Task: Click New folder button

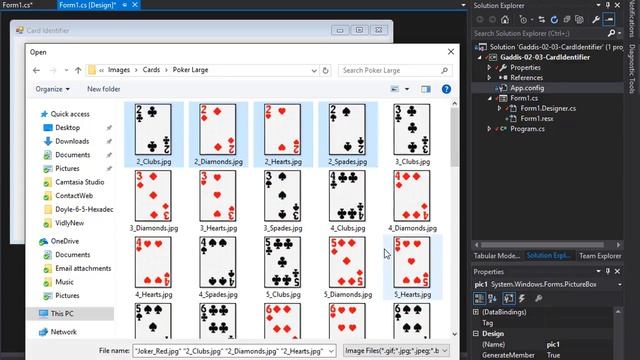Action: (103, 89)
